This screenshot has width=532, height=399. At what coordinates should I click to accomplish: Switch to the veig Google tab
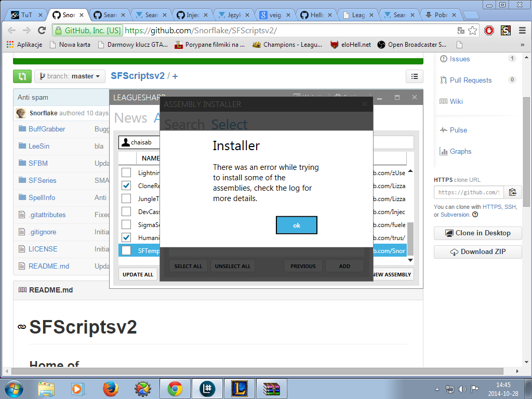[275, 15]
